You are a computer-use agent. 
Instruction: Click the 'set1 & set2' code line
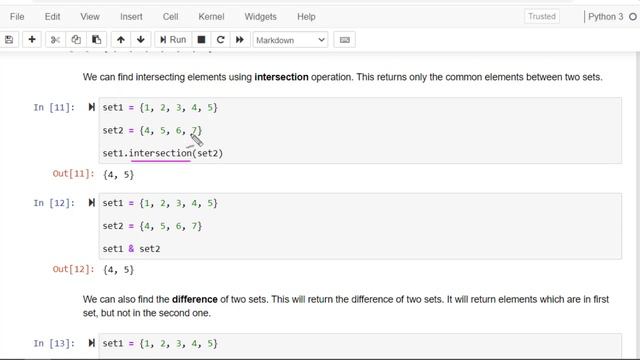click(x=131, y=249)
